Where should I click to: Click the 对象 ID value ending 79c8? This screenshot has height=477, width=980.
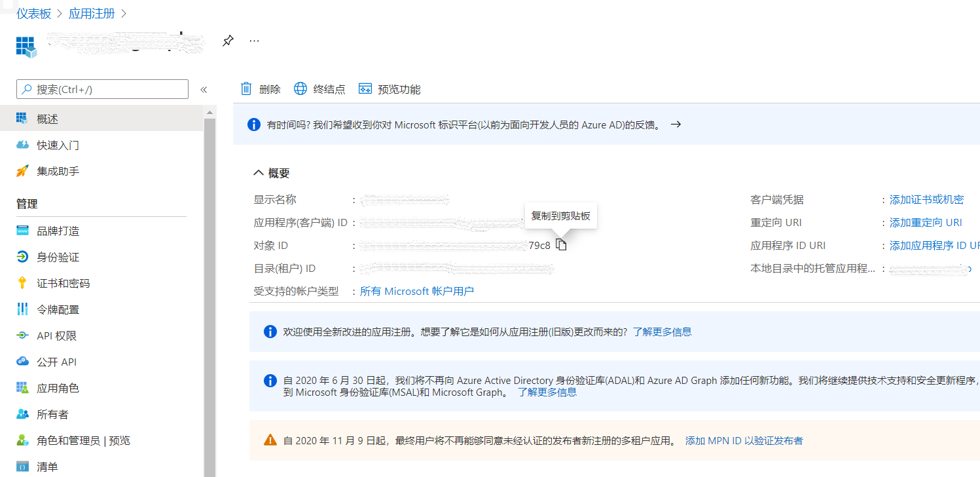455,245
